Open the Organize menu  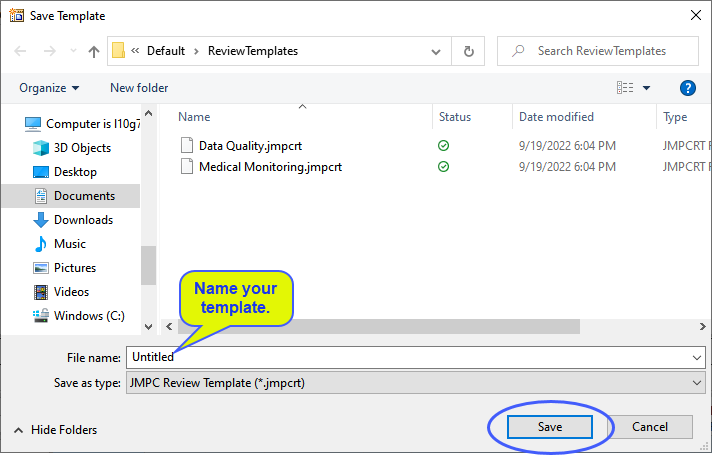point(49,88)
